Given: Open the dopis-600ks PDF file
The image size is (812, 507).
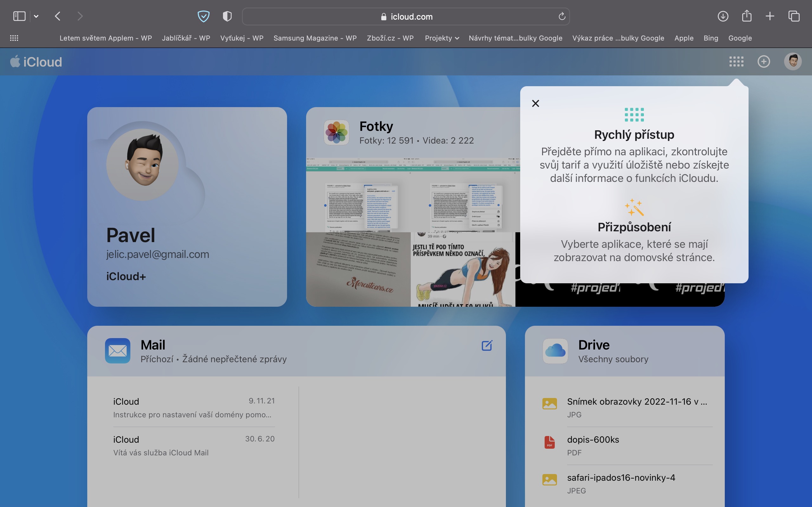Looking at the screenshot, I should click(593, 440).
